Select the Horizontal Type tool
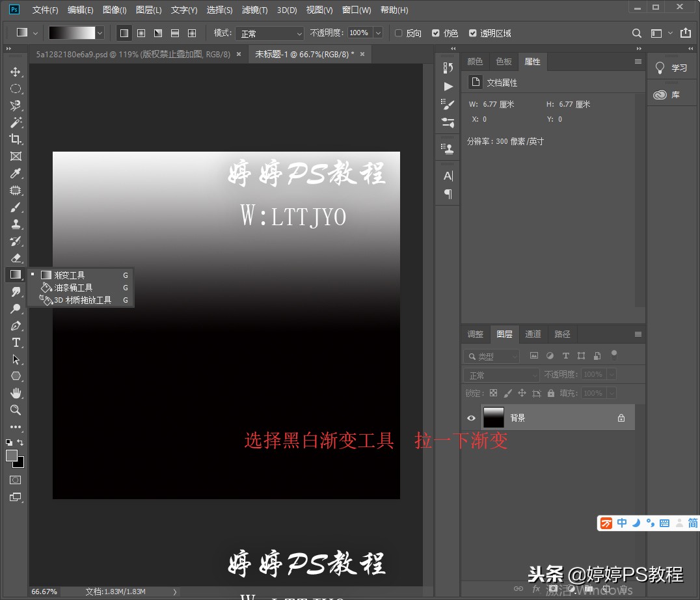700x600 pixels. 16,342
